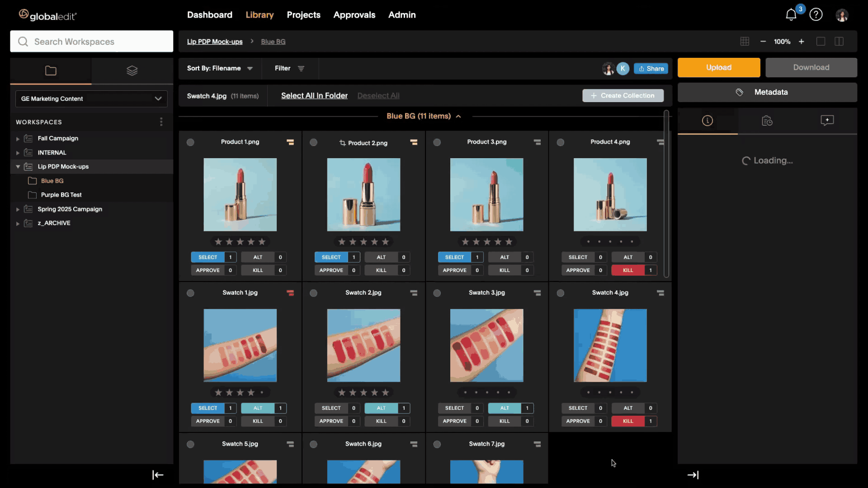Viewport: 868px width, 488px height.
Task: Select Product 3.png checkbox circle
Action: [x=437, y=142]
